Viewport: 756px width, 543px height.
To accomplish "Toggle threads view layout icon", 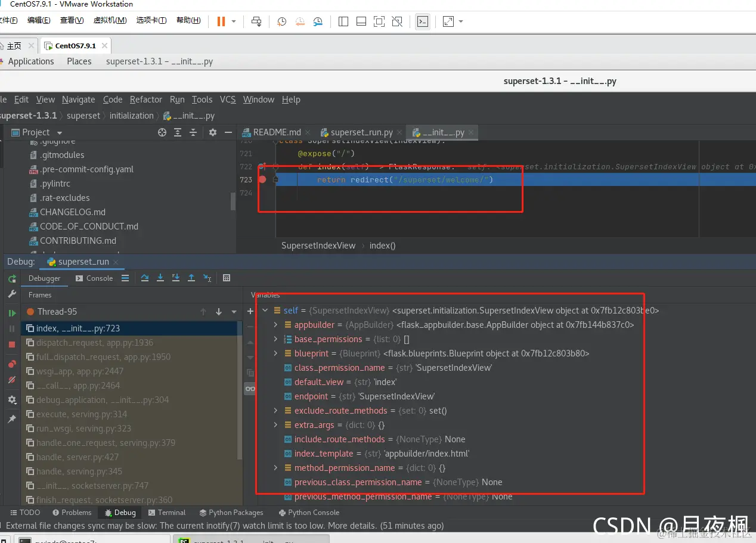I will tap(125, 278).
